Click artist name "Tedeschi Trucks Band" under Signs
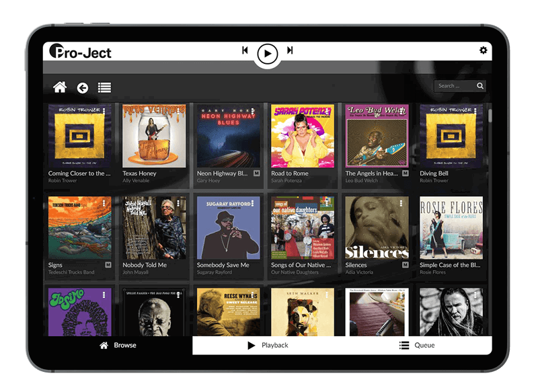 [x=71, y=272]
